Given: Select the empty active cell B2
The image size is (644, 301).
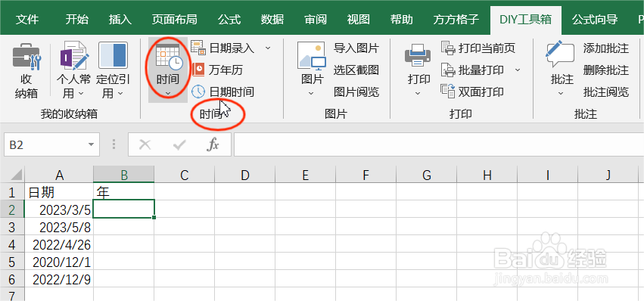Looking at the screenshot, I should [124, 209].
